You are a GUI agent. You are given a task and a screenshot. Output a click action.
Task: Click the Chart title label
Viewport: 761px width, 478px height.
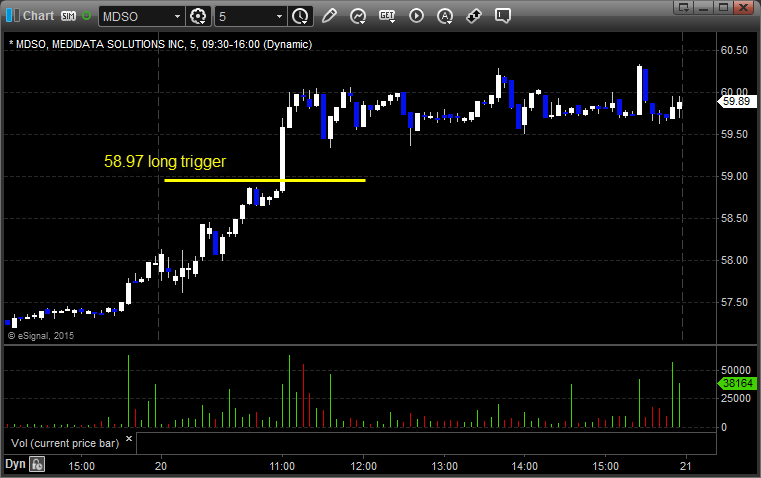[38, 16]
